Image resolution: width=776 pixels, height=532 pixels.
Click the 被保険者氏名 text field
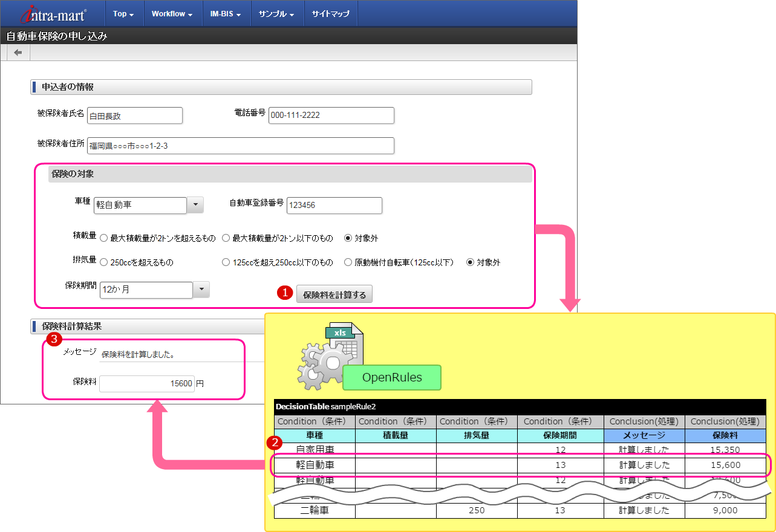[134, 115]
